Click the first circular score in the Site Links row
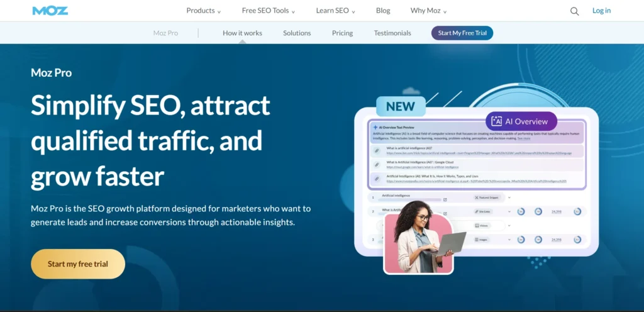The image size is (644, 312). pos(521,211)
